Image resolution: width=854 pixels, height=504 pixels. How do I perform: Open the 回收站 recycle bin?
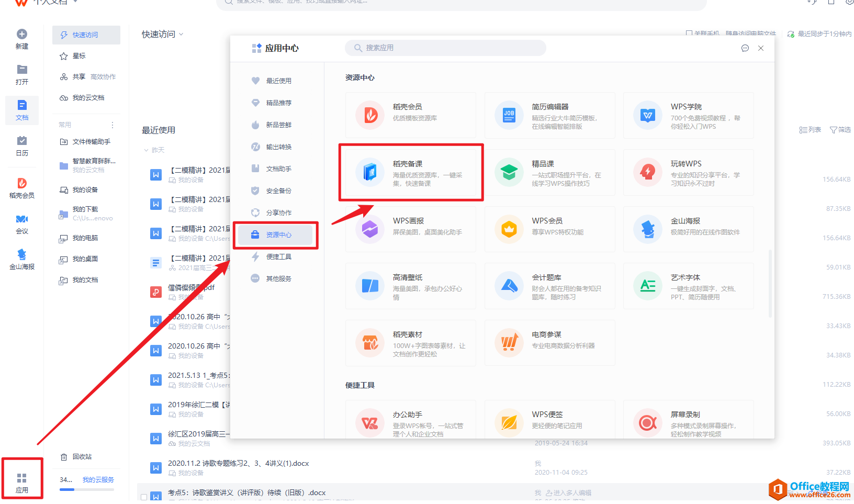tap(76, 457)
